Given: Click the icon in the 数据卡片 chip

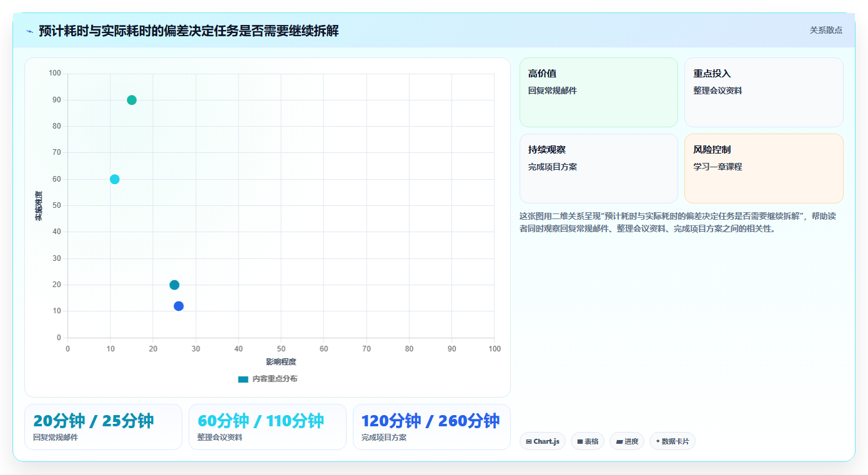Looking at the screenshot, I should 658,441.
